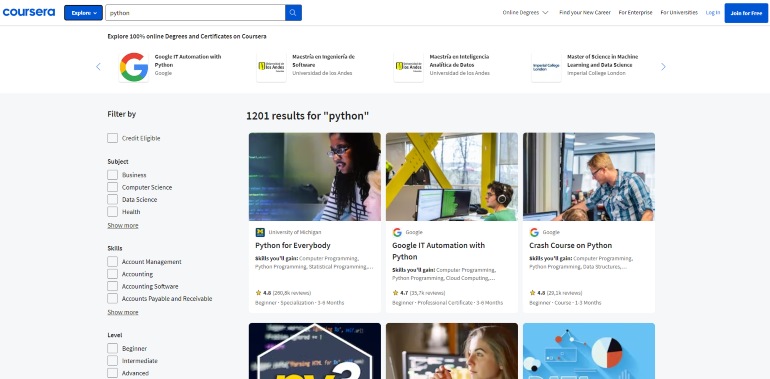Click Google IT Automation course thumbnail image
This screenshot has height=379, width=770.
(452, 177)
